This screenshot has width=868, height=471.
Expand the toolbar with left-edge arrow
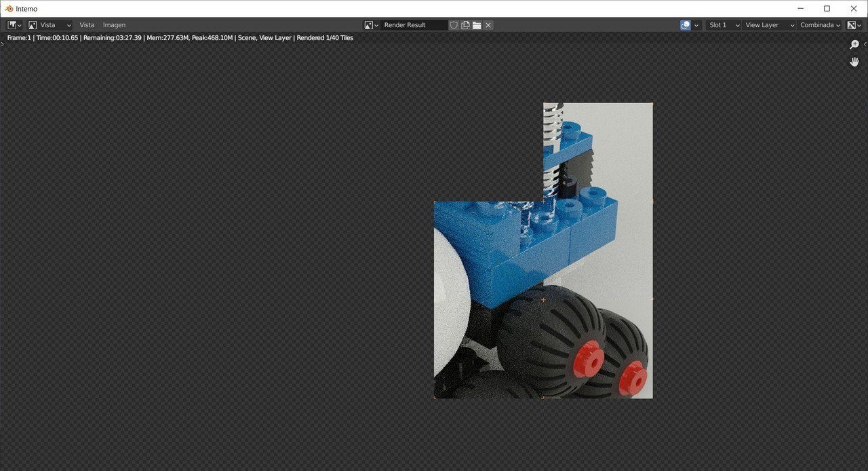2,44
